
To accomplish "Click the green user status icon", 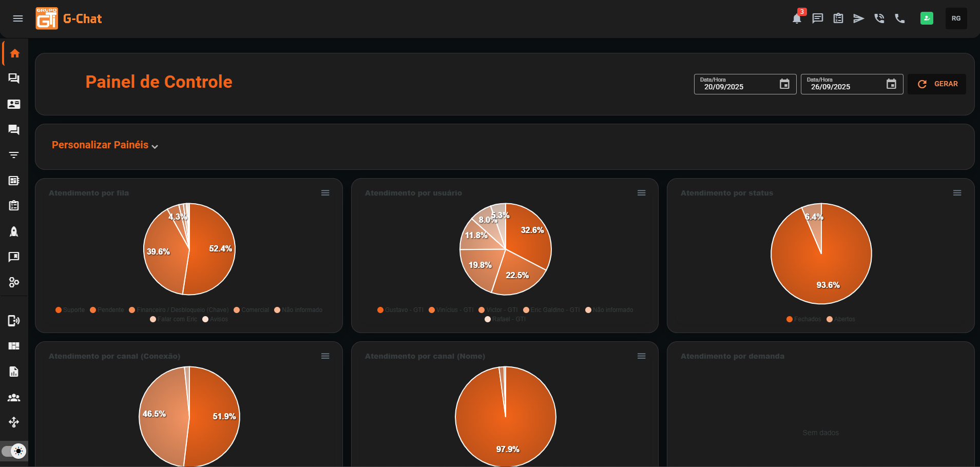I will coord(927,18).
